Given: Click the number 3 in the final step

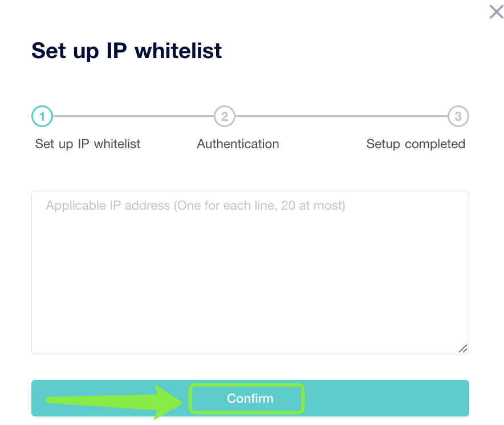Looking at the screenshot, I should (458, 117).
